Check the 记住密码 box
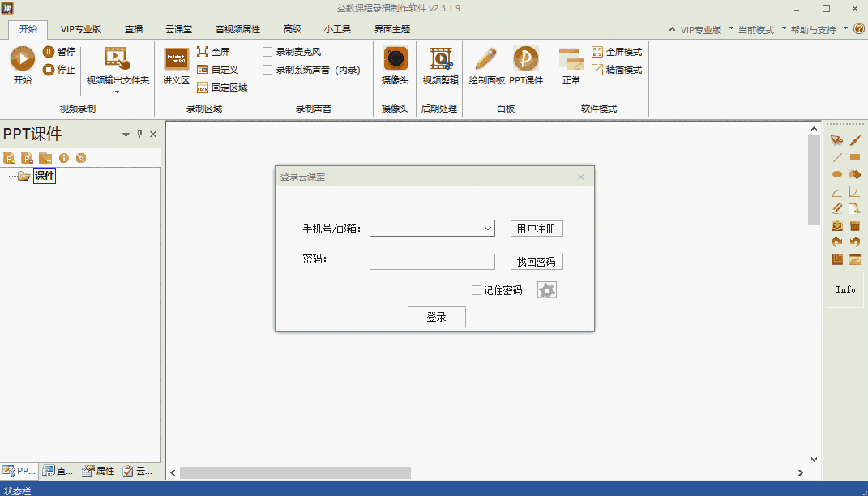868x496 pixels. 477,290
